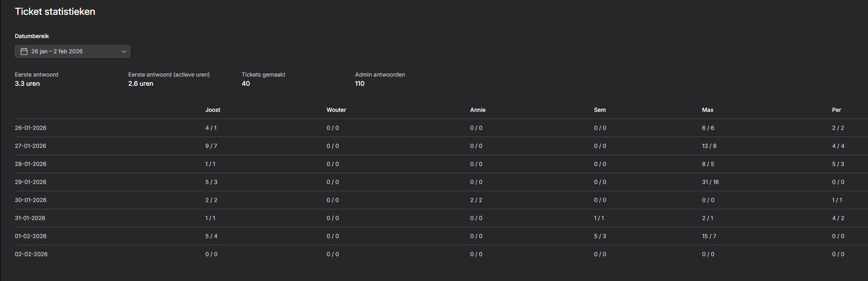
Task: Click Max's 31 / 16 value
Action: [710, 182]
